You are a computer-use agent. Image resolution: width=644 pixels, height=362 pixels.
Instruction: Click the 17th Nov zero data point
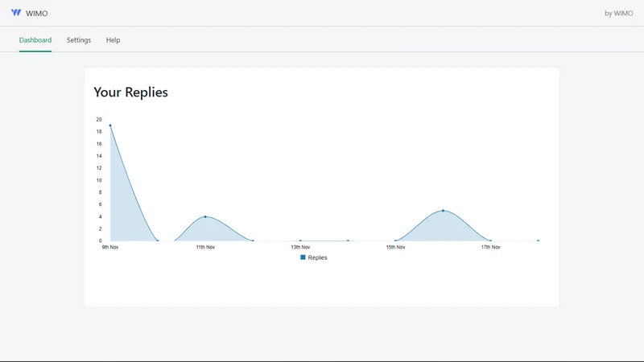click(x=490, y=241)
